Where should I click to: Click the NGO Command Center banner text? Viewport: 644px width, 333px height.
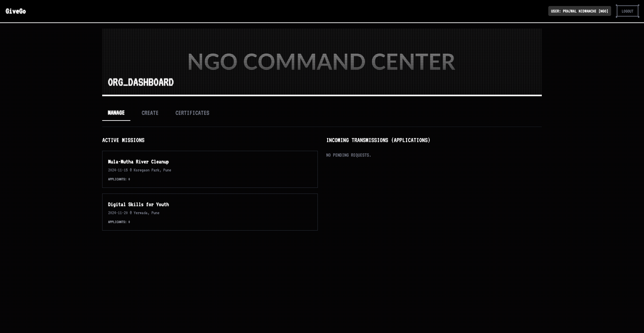[x=321, y=62]
